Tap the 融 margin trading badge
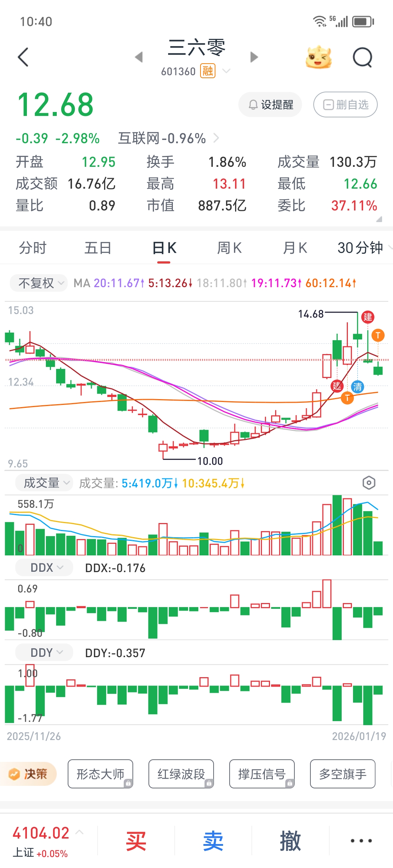This screenshot has width=393, height=868. 208,71
